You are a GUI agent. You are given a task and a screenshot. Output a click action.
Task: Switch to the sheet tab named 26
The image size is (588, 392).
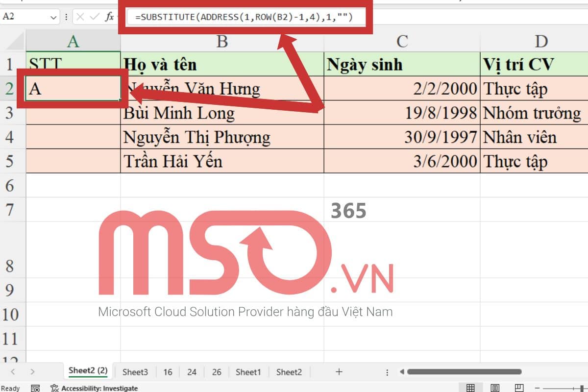[x=217, y=372]
